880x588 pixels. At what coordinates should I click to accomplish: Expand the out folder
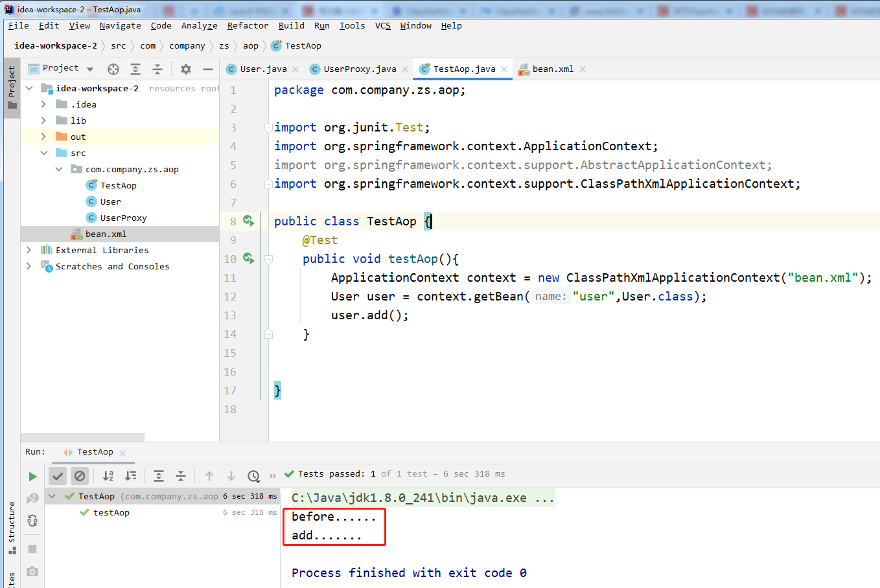tap(43, 137)
